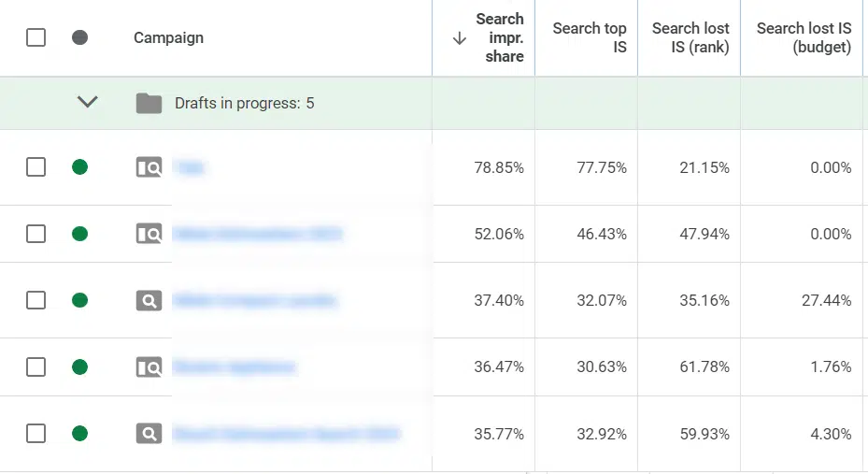Sort by the Search top IS column

pos(589,37)
